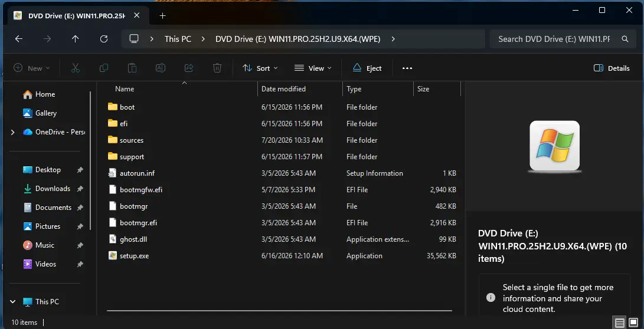Open a new tab with plus
Viewport: 644px width, 329px height.
coord(163,15)
